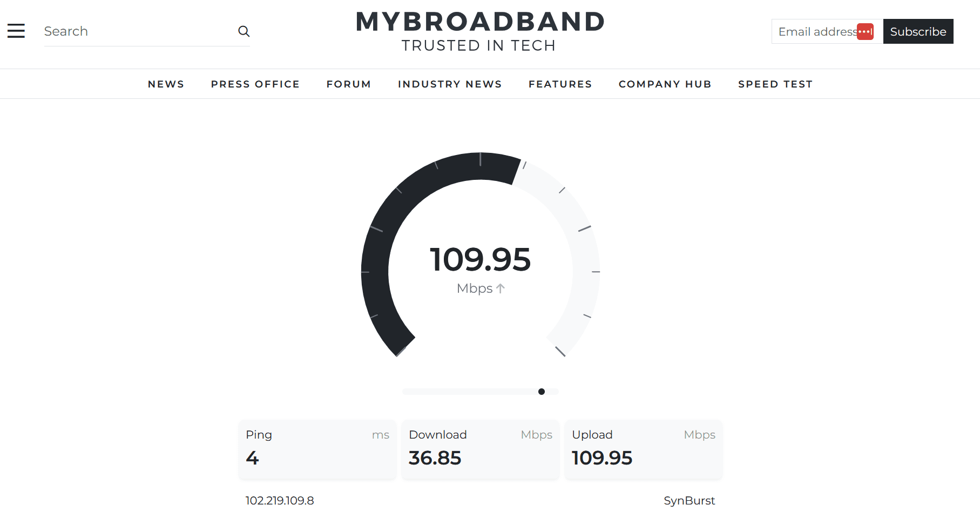Click the upload arrow beside Mbps
Screen dimensions: 980x518
point(501,288)
